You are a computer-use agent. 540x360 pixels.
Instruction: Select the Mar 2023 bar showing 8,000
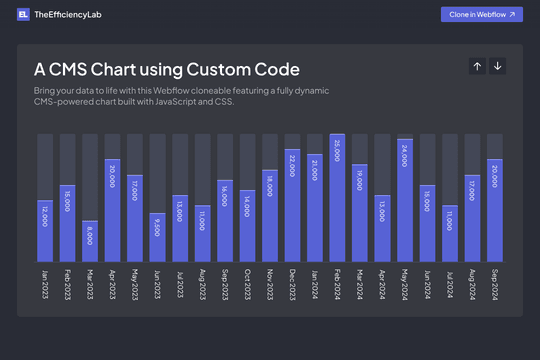pos(90,241)
